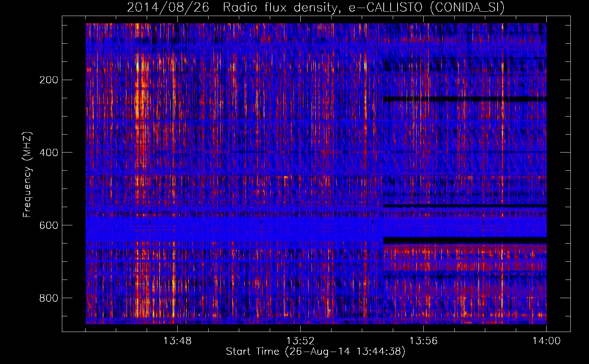Click the '200' frequency tick label
589x364 pixels.
(49, 80)
